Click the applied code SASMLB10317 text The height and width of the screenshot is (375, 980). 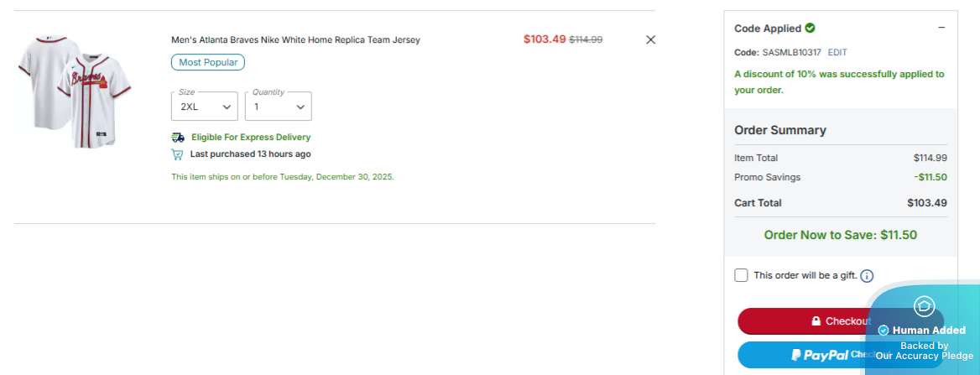pos(791,52)
